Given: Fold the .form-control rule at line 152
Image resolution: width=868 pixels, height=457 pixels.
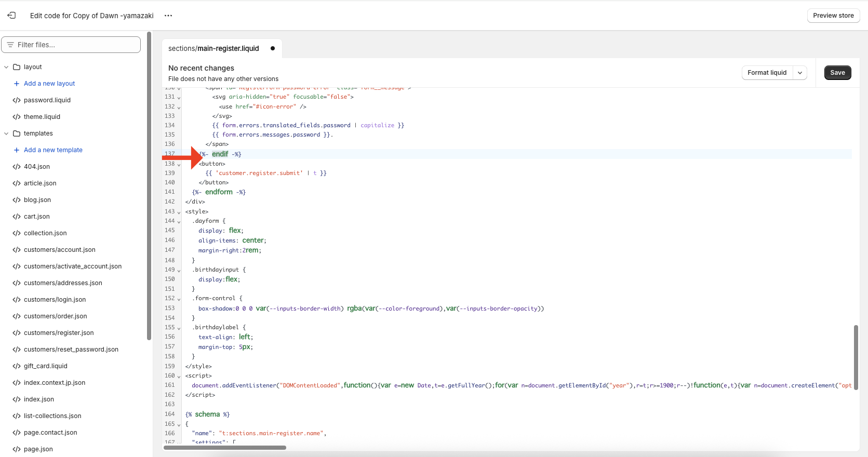Looking at the screenshot, I should [179, 299].
